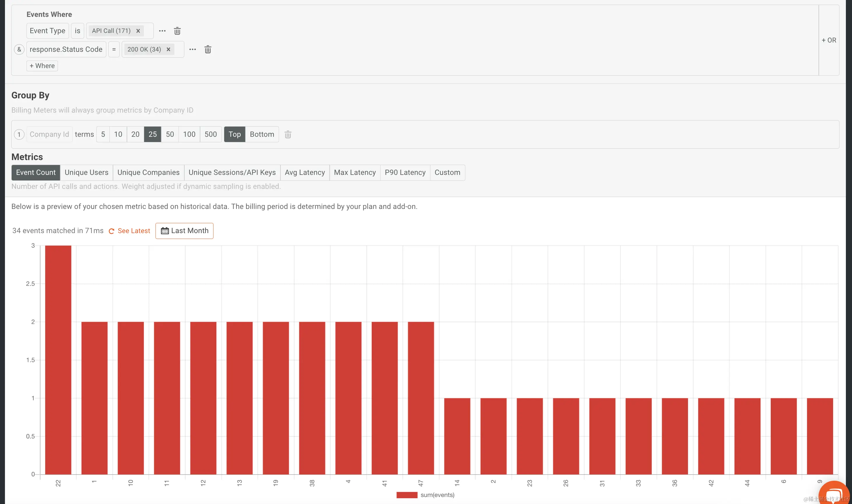Select the Unique Users metric tab
Screen dimensions: 852x504
86,173
